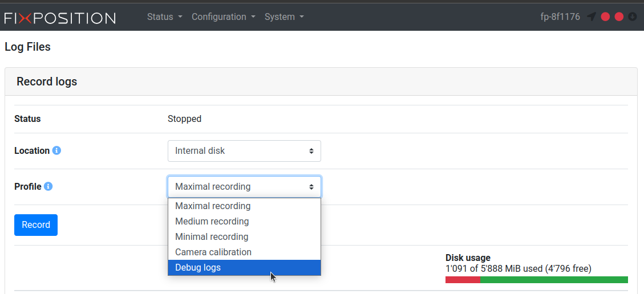The width and height of the screenshot is (644, 294).
Task: Click the green portion of disk usage bar
Action: 553,280
